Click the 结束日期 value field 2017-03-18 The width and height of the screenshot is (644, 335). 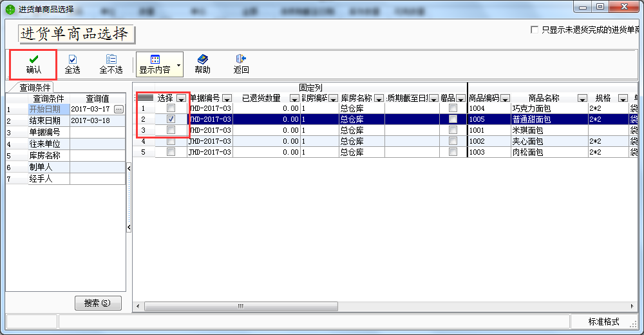97,120
